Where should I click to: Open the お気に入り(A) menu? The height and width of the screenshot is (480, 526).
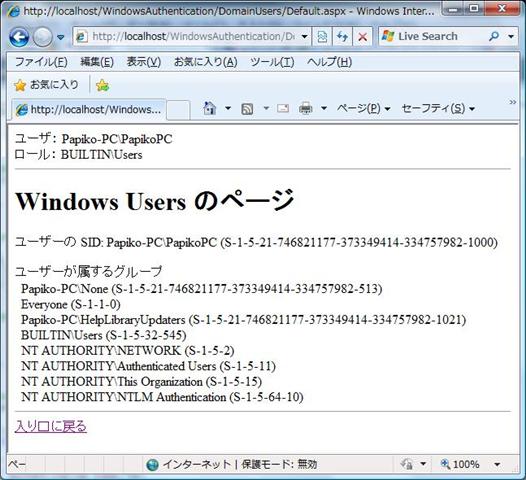click(x=205, y=62)
